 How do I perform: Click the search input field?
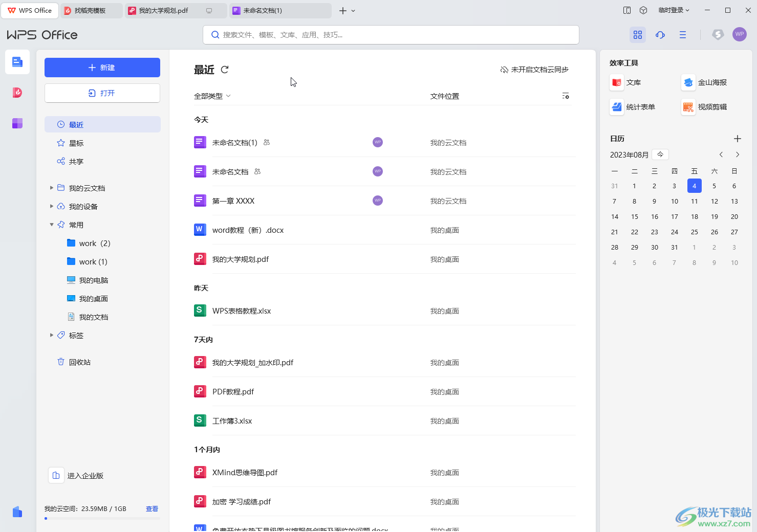(391, 35)
